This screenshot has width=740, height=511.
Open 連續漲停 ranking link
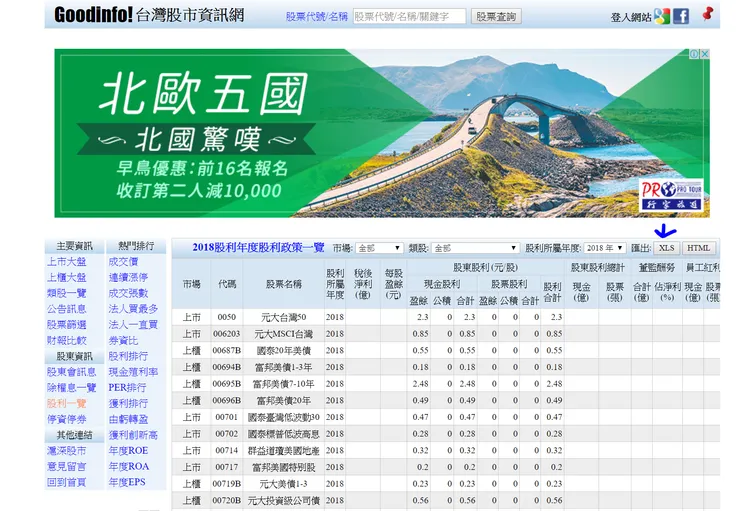click(x=128, y=277)
